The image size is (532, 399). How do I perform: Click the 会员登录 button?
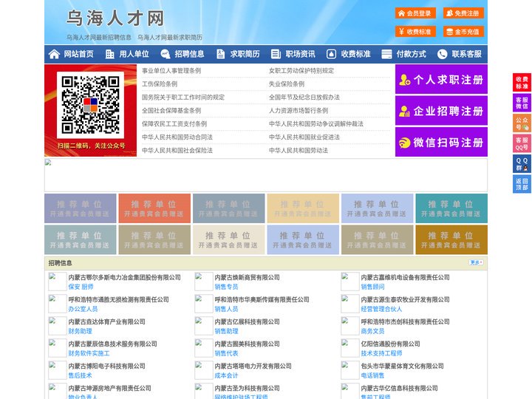tap(415, 13)
